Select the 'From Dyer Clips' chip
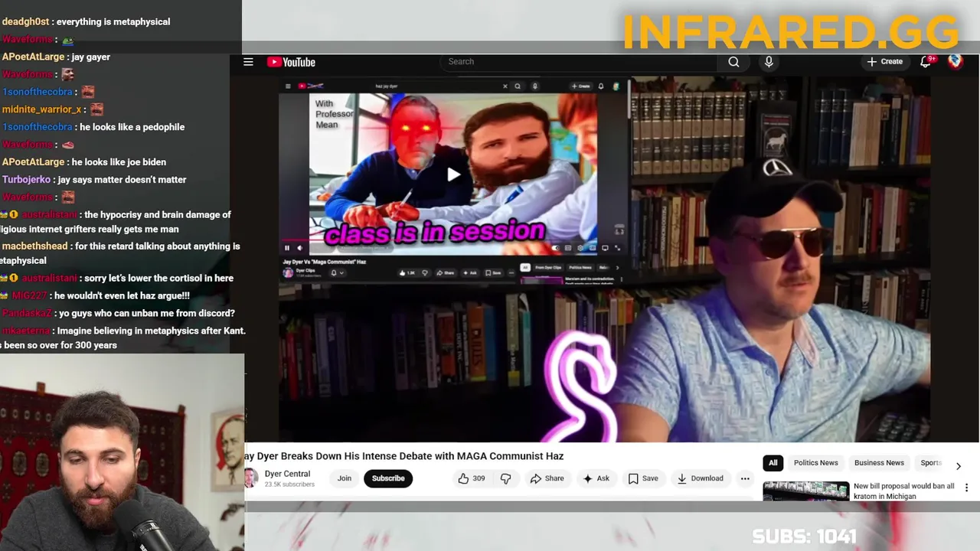 tap(548, 268)
